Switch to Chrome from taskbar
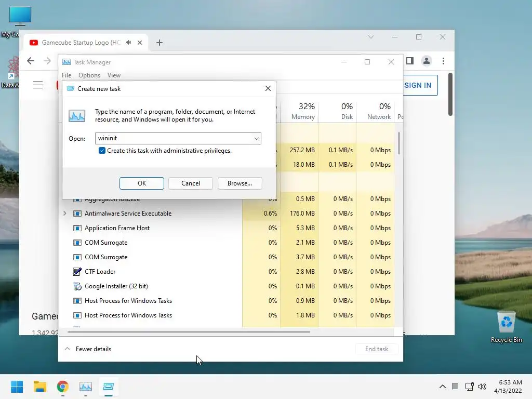This screenshot has height=399, width=532. coord(63,387)
